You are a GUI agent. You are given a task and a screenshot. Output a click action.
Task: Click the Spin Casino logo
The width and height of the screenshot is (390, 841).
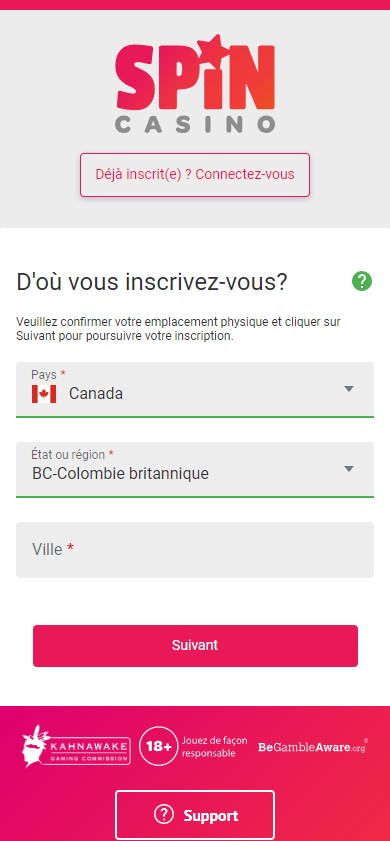(195, 84)
